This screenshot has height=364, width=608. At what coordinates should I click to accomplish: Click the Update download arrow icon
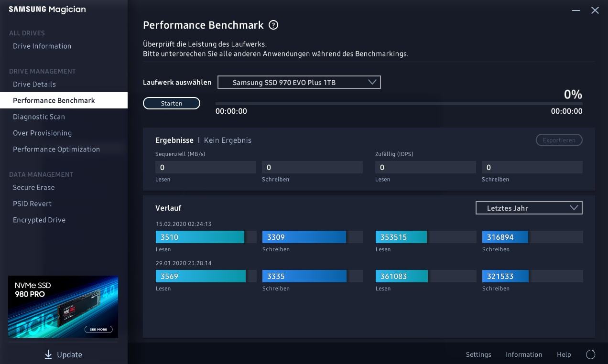click(48, 354)
